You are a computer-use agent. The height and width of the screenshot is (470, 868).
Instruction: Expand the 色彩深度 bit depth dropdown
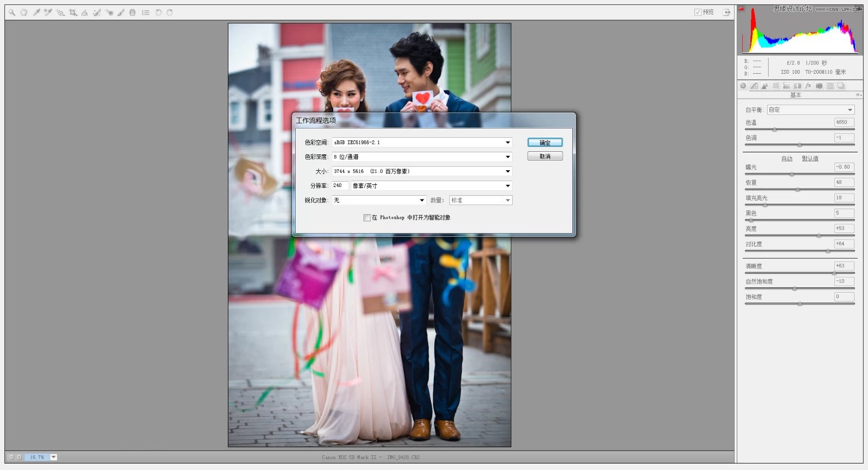click(x=422, y=157)
